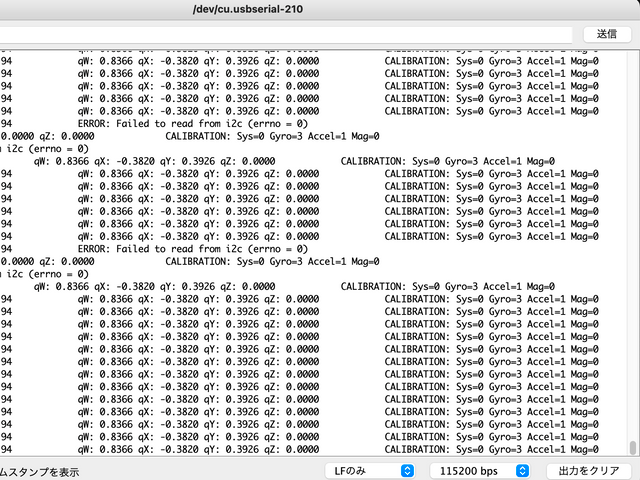Image resolution: width=640 pixels, height=480 pixels.
Task: Click the "94" at start of the bottom line
Action: click(7, 448)
